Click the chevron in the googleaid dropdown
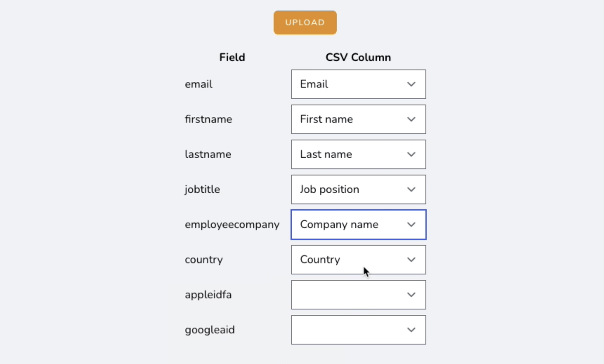604x364 pixels. coord(411,330)
